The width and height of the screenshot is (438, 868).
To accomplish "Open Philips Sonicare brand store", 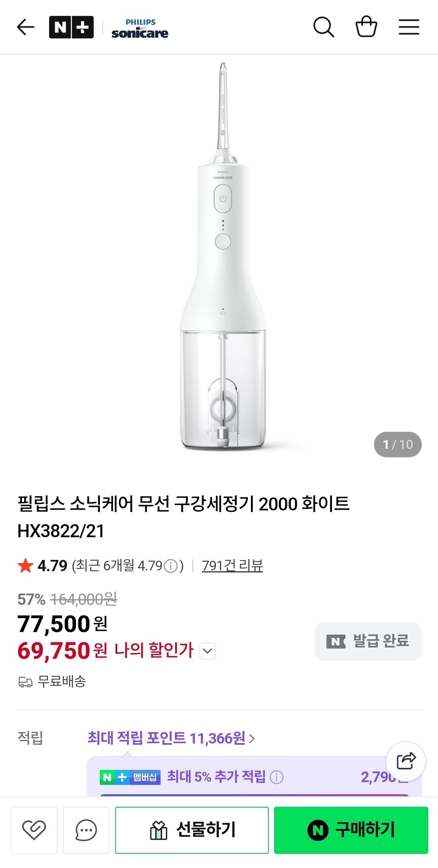I will click(140, 28).
